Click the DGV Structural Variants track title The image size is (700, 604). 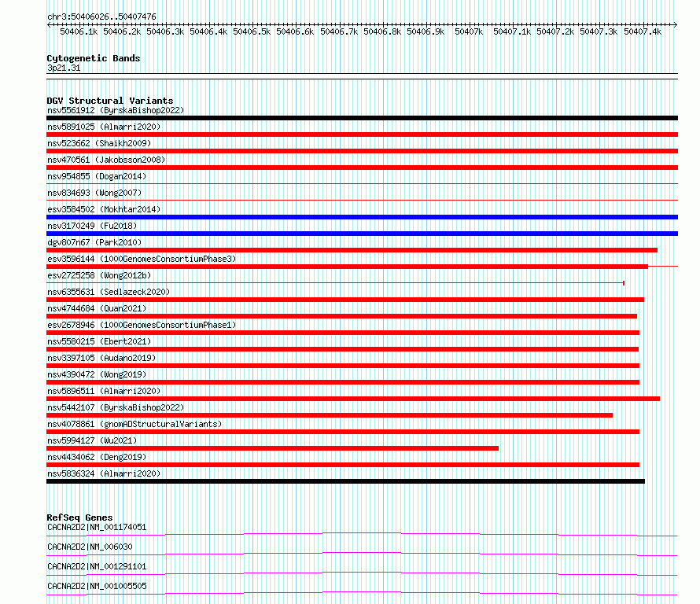tap(110, 101)
